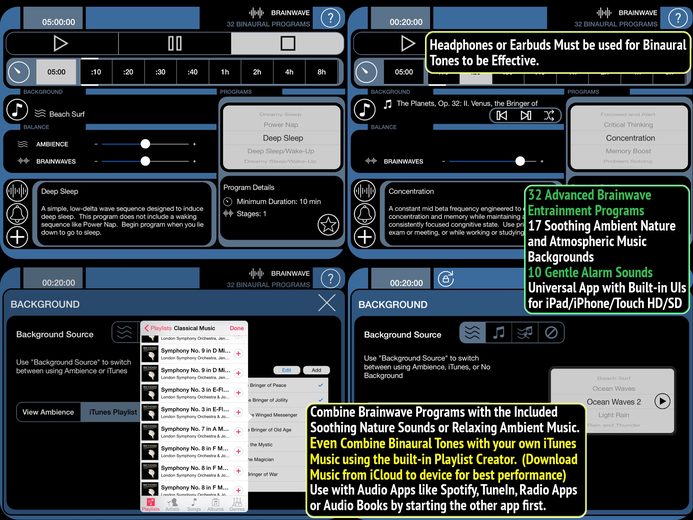
Task: Go back to Playlists from Classical Music
Action: pyautogui.click(x=158, y=328)
